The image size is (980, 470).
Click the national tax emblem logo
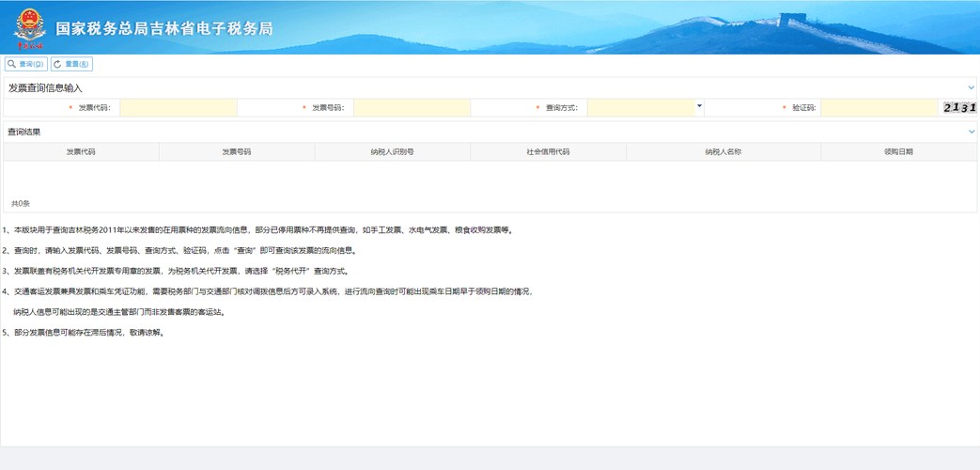point(29,27)
